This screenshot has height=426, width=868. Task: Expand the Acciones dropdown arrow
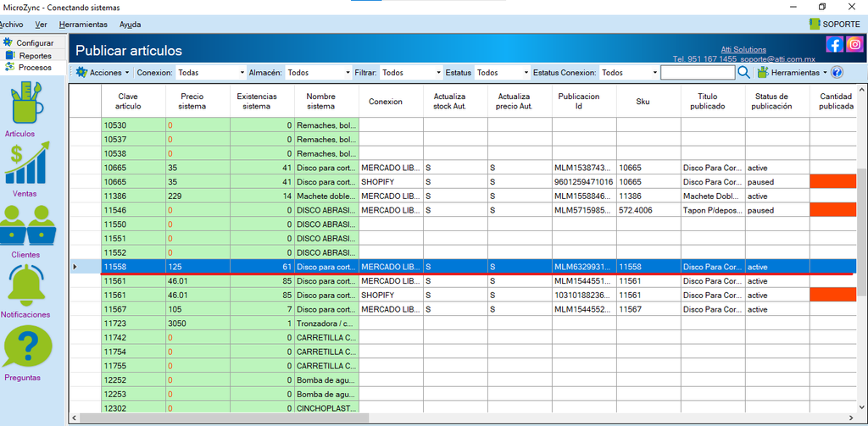pyautogui.click(x=127, y=73)
